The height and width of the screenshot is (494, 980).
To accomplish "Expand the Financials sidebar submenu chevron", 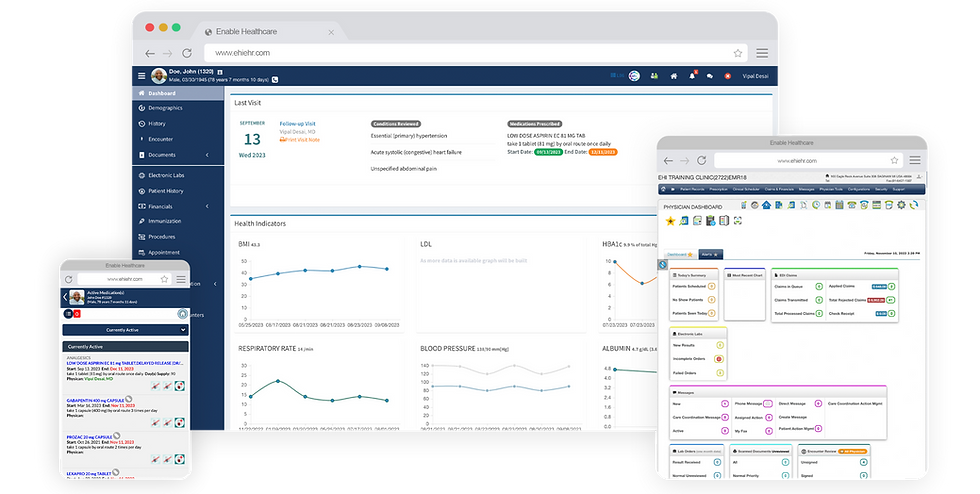I will 207,206.
